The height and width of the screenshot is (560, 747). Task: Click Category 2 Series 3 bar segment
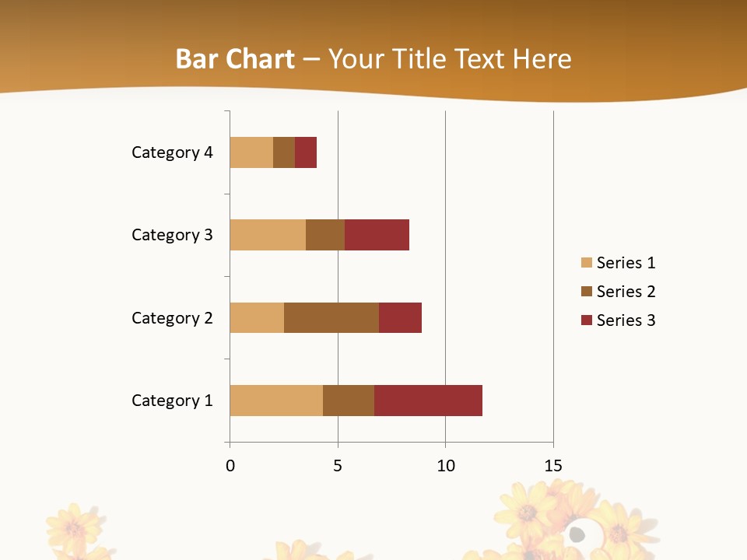[x=400, y=318]
